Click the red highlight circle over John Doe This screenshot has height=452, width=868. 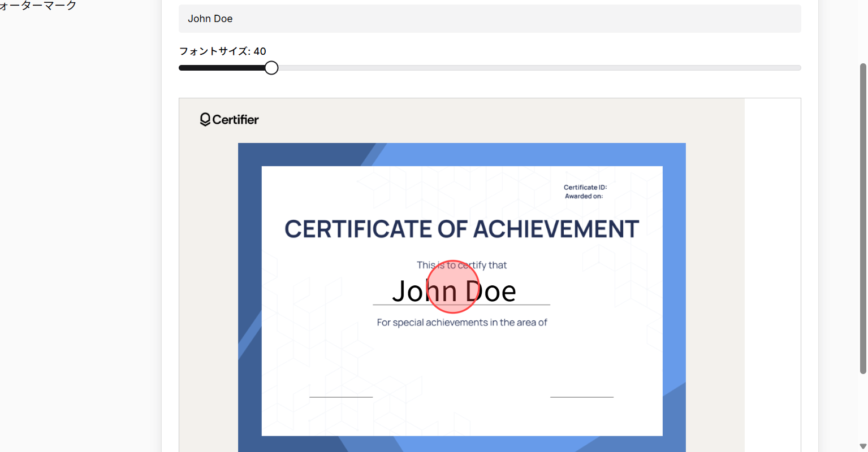tap(454, 288)
